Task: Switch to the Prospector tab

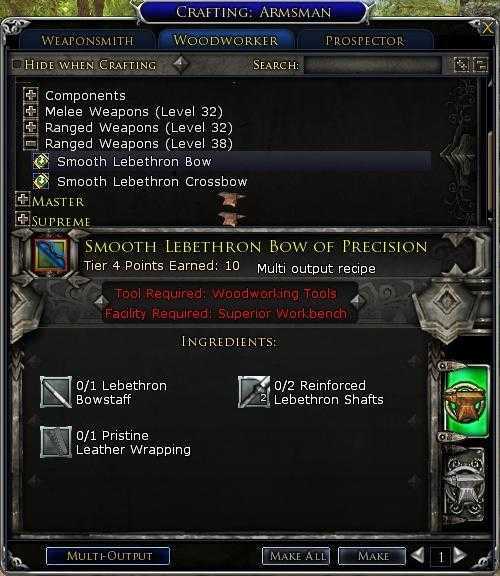Action: tap(364, 40)
